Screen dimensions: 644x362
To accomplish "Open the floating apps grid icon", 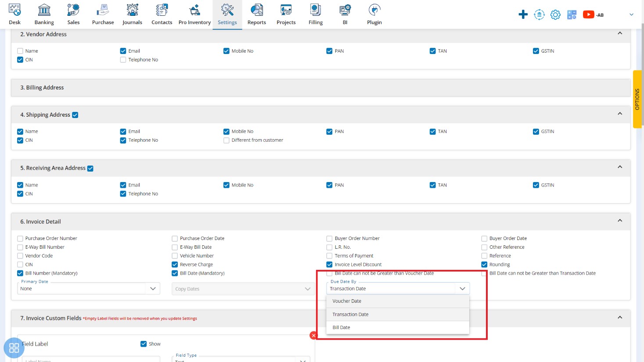I will click(x=14, y=348).
